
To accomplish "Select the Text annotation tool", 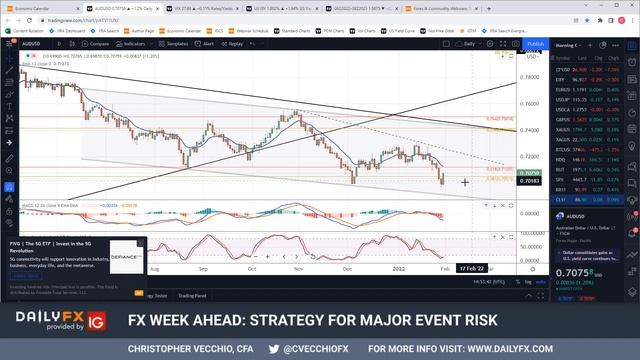I will (9, 107).
